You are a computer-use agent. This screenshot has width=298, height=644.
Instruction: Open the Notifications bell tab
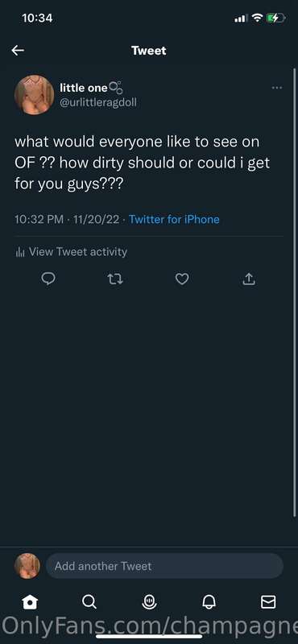(209, 602)
